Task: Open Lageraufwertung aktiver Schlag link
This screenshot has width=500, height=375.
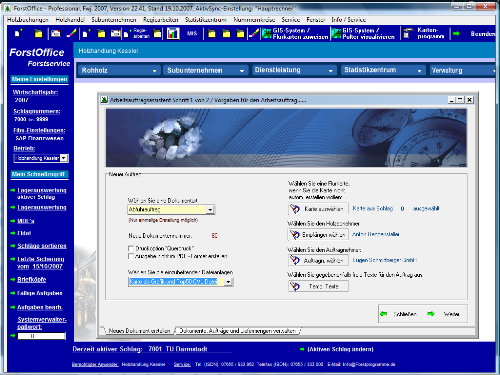Action: tap(42, 193)
